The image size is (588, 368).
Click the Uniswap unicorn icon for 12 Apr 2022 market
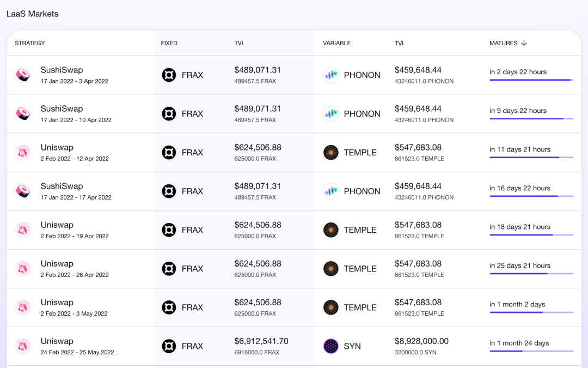coord(22,153)
